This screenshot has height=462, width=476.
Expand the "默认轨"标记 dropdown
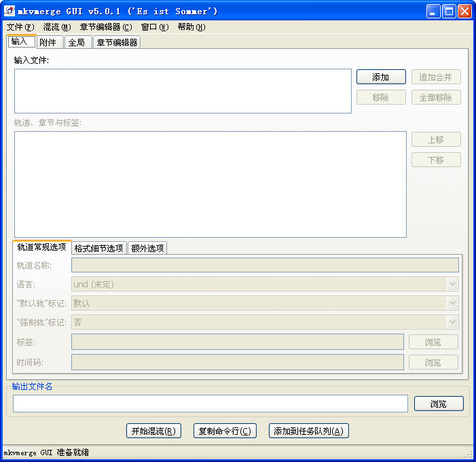[x=452, y=303]
